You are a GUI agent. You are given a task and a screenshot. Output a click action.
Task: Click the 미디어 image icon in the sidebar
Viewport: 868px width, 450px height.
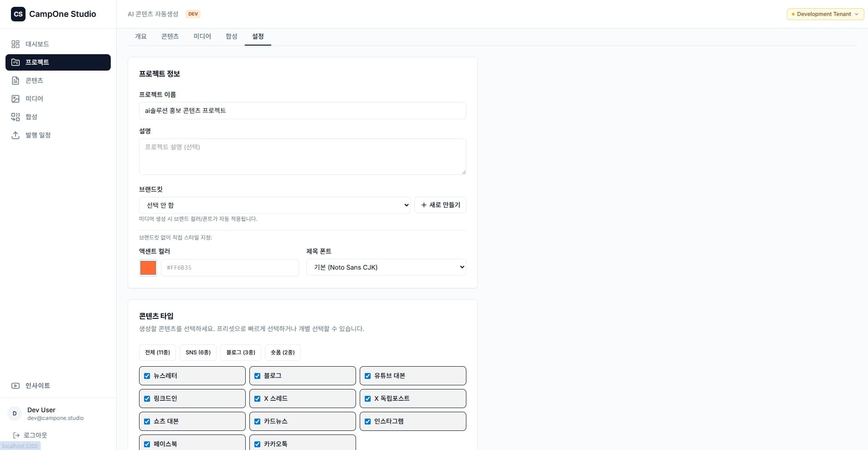click(15, 99)
